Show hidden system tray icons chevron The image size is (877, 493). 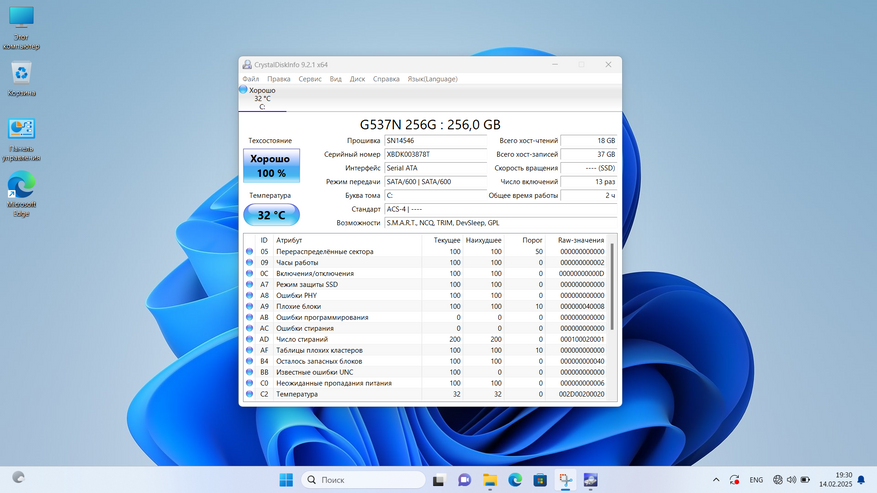(716, 480)
